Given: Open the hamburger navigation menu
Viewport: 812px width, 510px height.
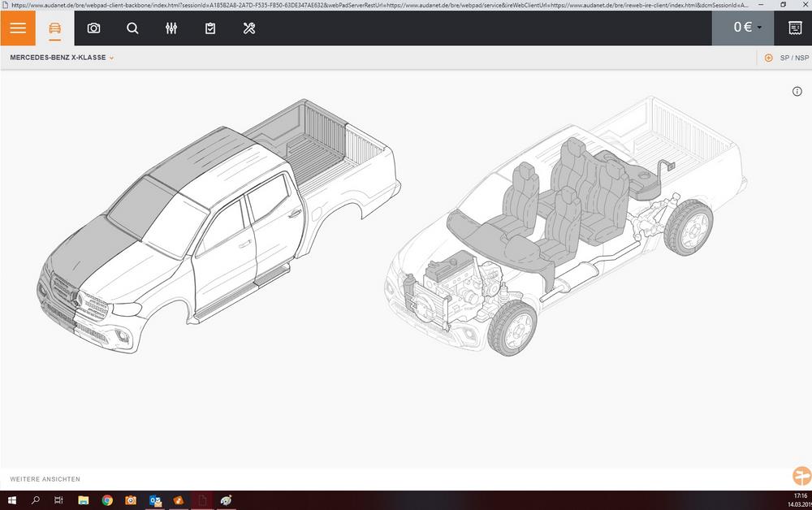Looking at the screenshot, I should (17, 28).
